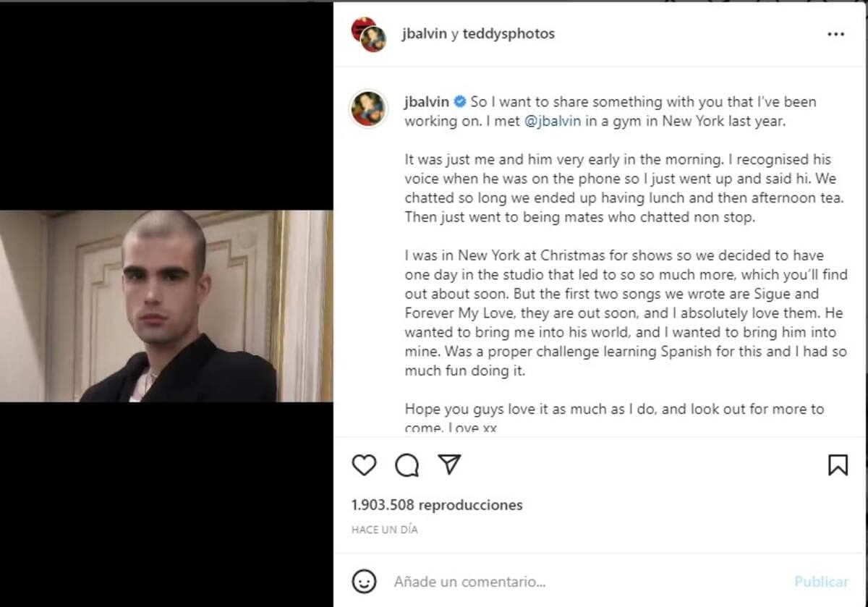This screenshot has height=607, width=868.
Task: Click the 1.903.508 reproducciones count
Action: point(437,505)
